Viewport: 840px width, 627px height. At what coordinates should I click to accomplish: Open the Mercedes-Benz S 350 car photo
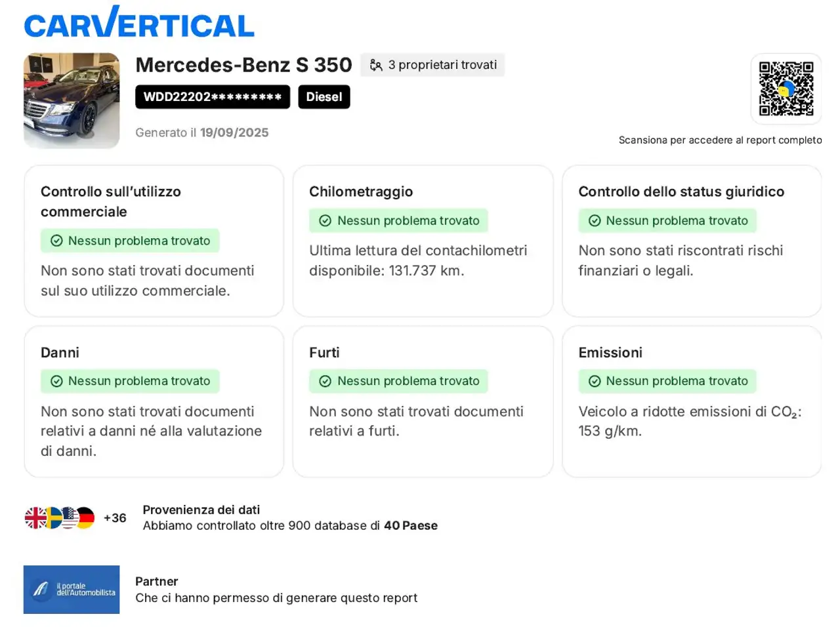coord(72,100)
